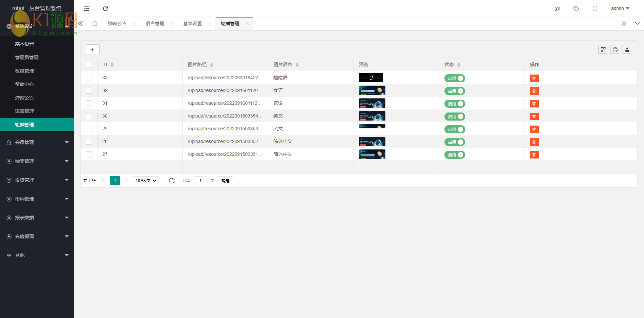Click the fullscreen icon in header
The width and height of the screenshot is (644, 318).
(595, 9)
